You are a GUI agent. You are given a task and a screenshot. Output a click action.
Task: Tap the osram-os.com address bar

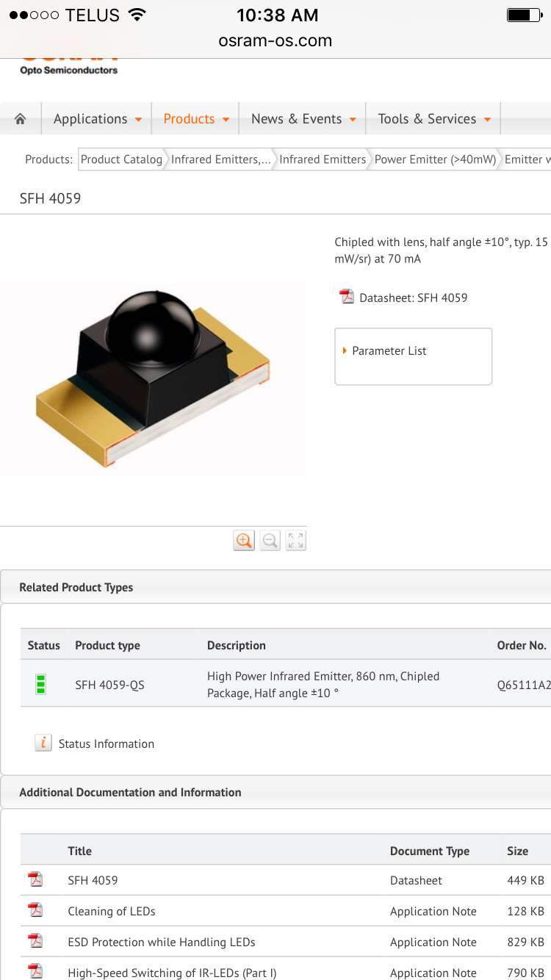[x=275, y=41]
